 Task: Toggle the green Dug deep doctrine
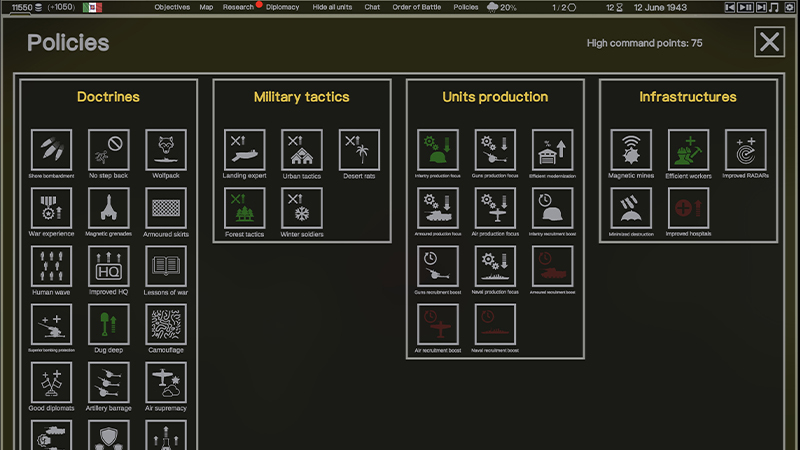(108, 324)
